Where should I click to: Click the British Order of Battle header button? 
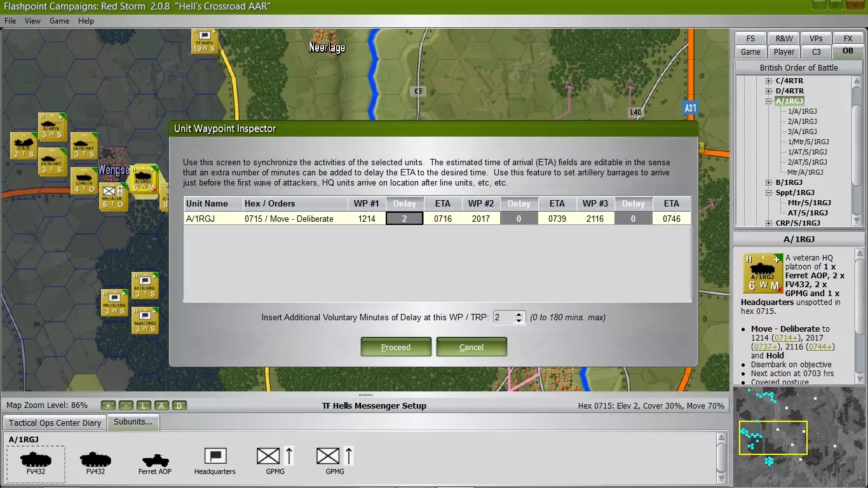[x=799, y=67]
